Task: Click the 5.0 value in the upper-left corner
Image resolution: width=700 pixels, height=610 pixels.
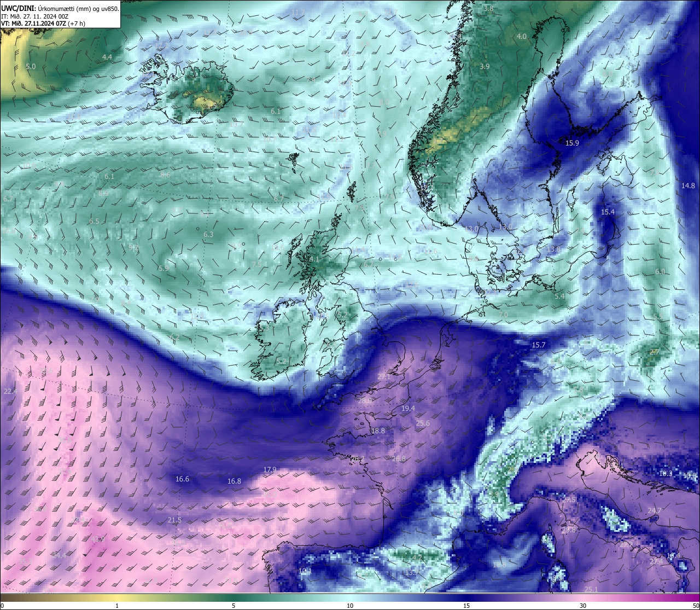Action: pyautogui.click(x=31, y=66)
